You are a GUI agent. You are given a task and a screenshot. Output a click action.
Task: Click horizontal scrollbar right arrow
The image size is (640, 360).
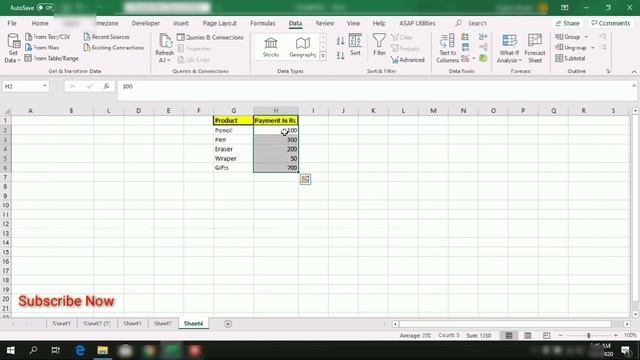point(627,324)
